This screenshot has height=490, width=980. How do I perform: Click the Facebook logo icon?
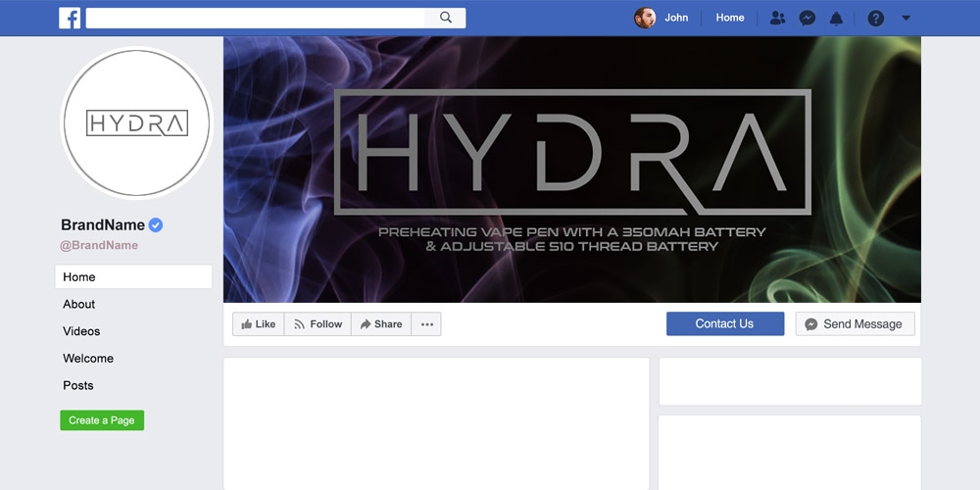point(70,18)
